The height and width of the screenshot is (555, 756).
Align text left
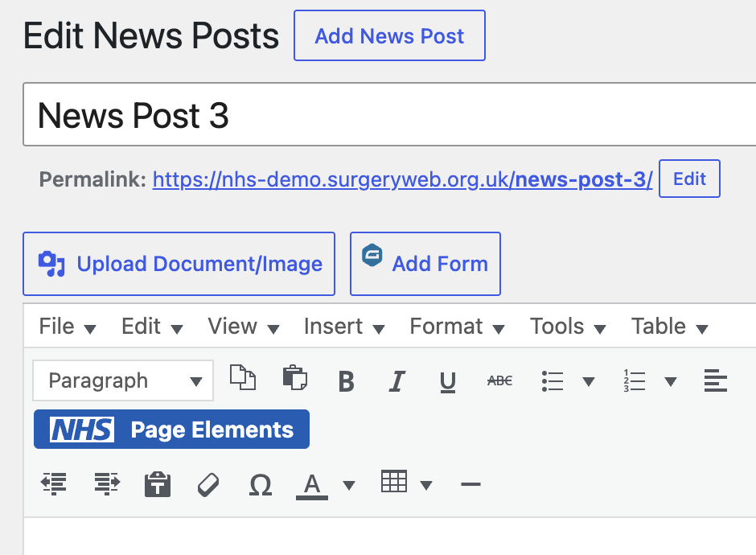click(716, 381)
